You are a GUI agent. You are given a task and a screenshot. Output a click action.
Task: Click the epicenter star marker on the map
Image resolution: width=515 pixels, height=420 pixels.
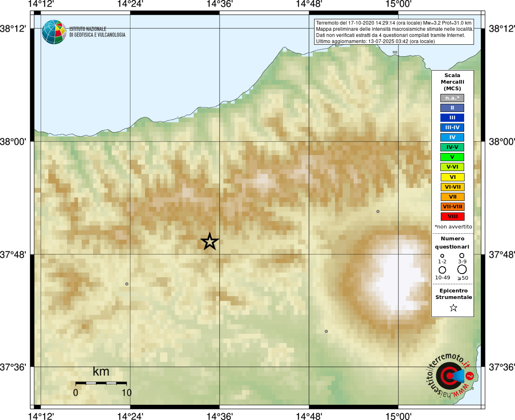coord(210,242)
